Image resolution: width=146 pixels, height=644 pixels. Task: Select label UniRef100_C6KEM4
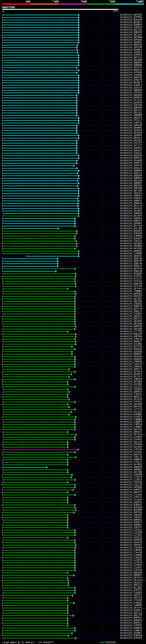(x=131, y=75)
